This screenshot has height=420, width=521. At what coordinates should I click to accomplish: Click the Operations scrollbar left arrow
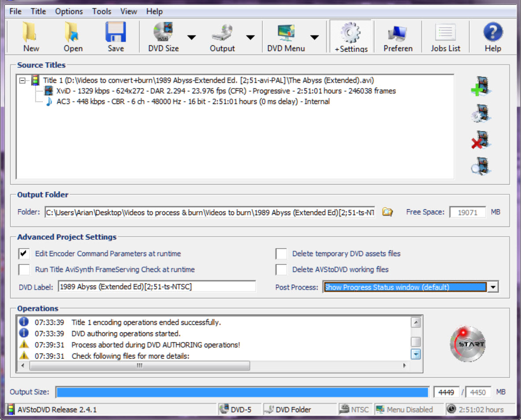coord(22,365)
